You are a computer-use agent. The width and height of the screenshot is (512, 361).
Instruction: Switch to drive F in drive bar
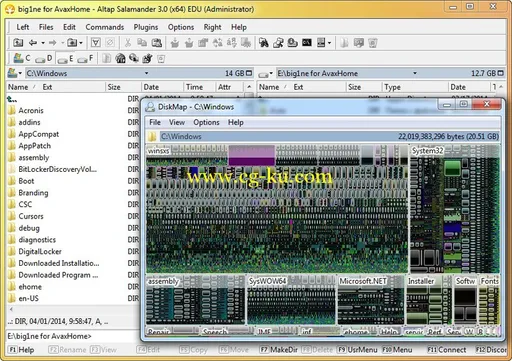(x=85, y=59)
